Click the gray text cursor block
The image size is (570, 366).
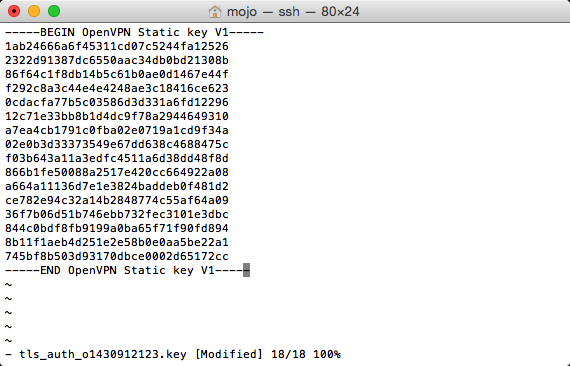(246, 270)
